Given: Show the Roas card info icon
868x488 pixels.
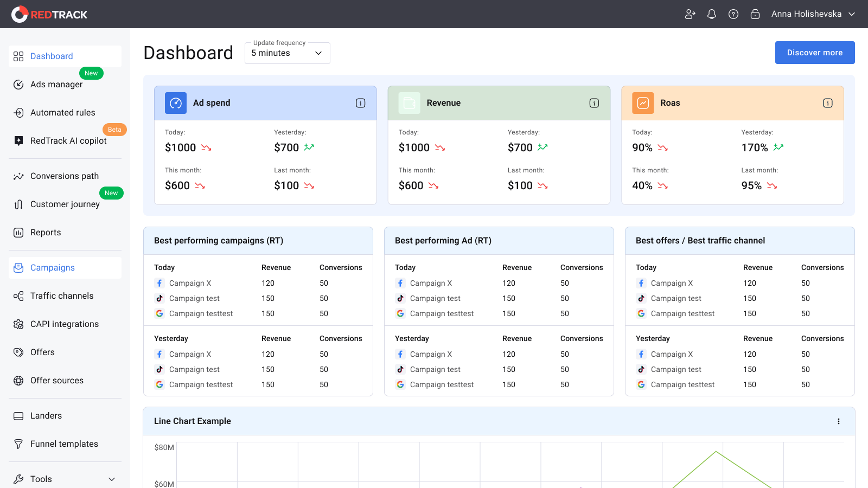Looking at the screenshot, I should coord(828,103).
